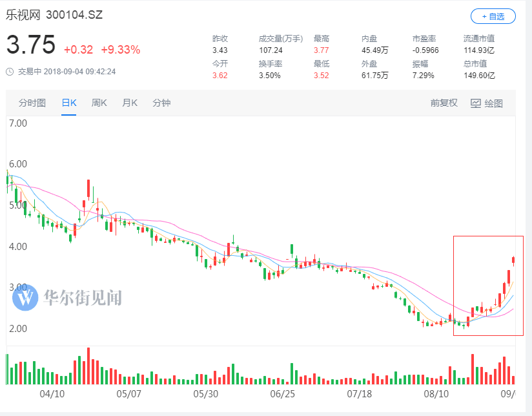Open the 前复权 adjustment option
This screenshot has height=416, width=532.
click(444, 103)
